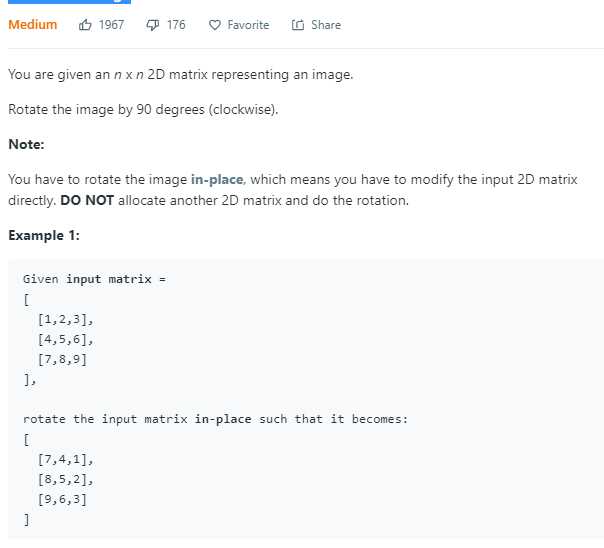Click the thumbs-up like icon
This screenshot has width=604, height=548.
85,25
